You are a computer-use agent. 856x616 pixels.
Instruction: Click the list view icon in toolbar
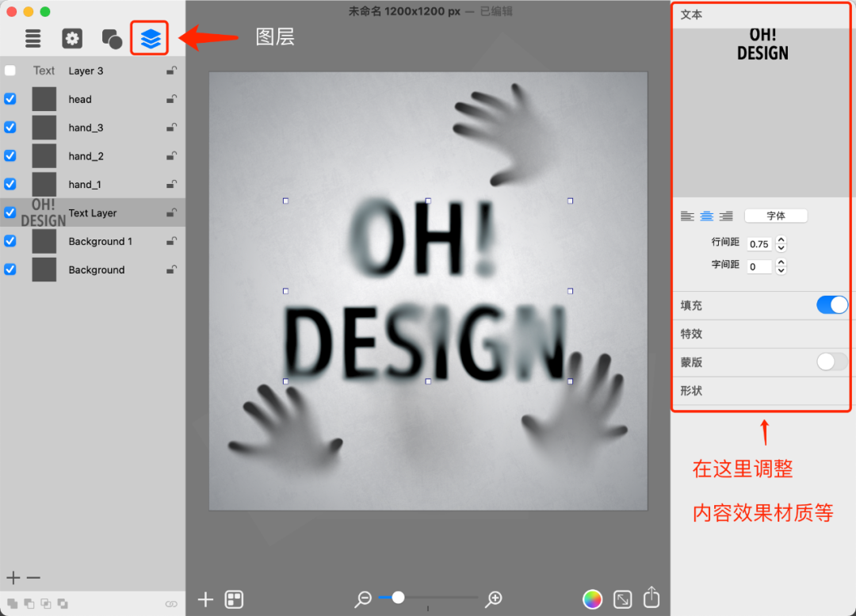(x=32, y=38)
